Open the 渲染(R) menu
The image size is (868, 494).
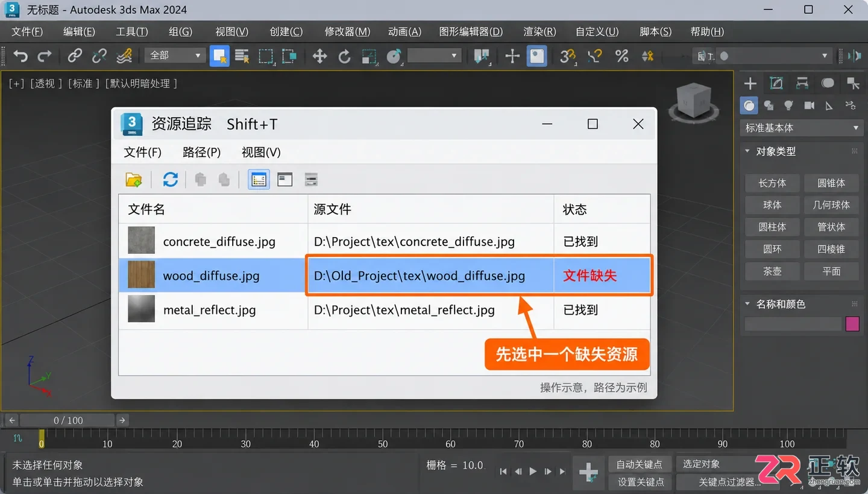coord(539,31)
